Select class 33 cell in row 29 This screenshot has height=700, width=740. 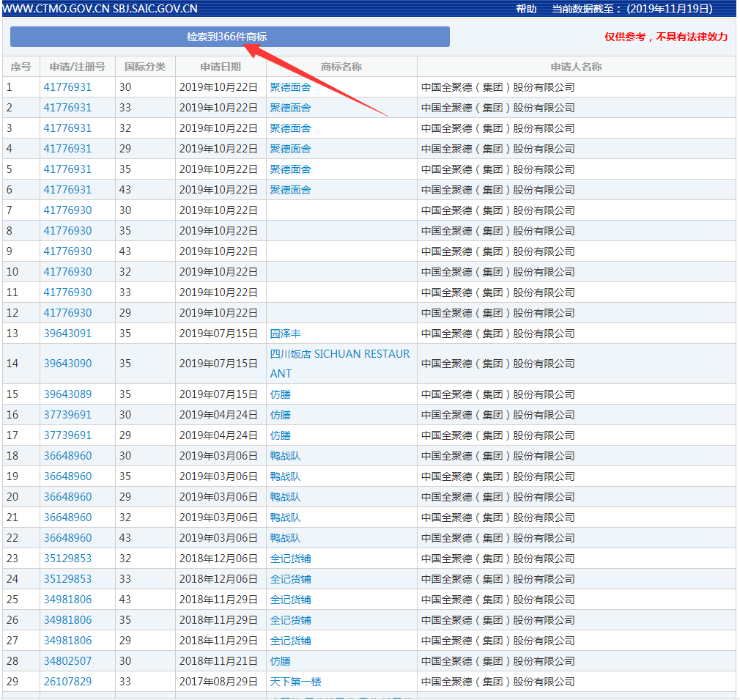click(145, 682)
